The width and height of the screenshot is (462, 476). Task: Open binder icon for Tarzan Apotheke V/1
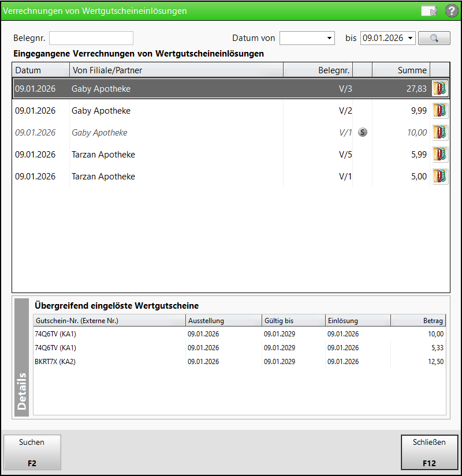pyautogui.click(x=440, y=177)
